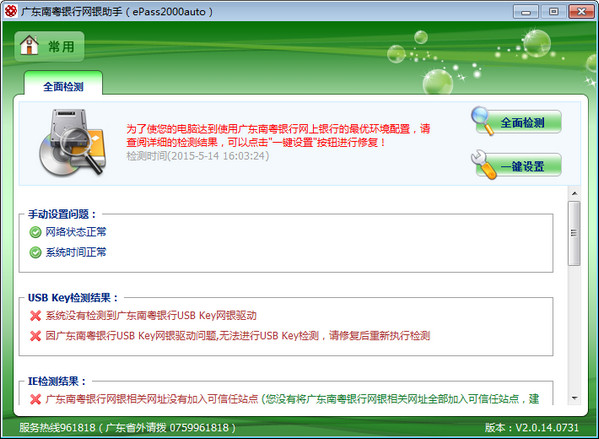The height and width of the screenshot is (439, 599).
Task: Click the 版本：V2.0.14.0731 label
Action: pyautogui.click(x=532, y=428)
